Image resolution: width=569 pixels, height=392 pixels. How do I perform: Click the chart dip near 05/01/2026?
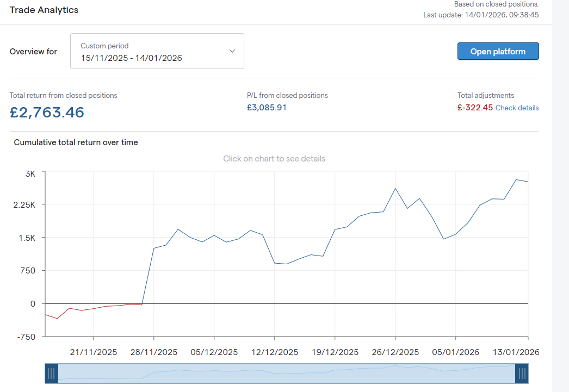pyautogui.click(x=443, y=239)
